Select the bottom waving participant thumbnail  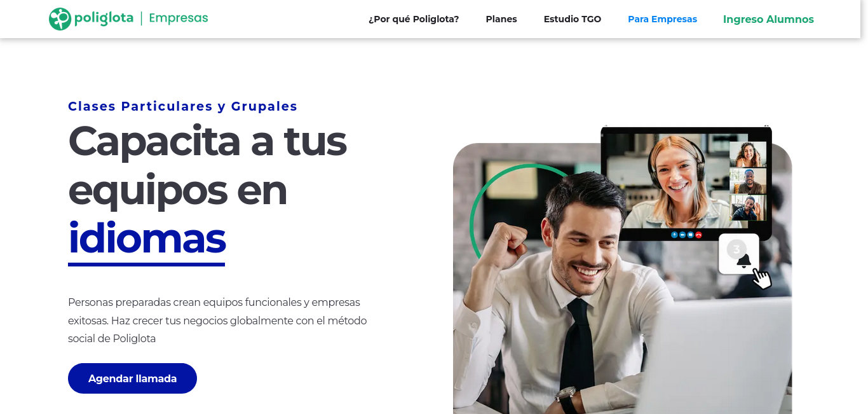click(748, 208)
